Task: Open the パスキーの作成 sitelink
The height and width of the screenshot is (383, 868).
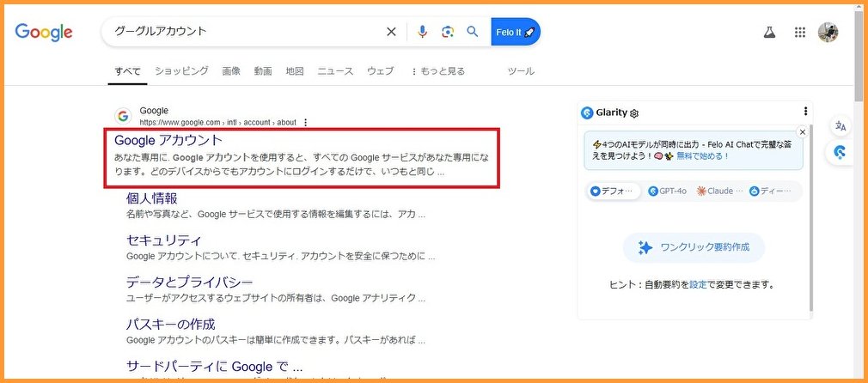Action: click(170, 324)
